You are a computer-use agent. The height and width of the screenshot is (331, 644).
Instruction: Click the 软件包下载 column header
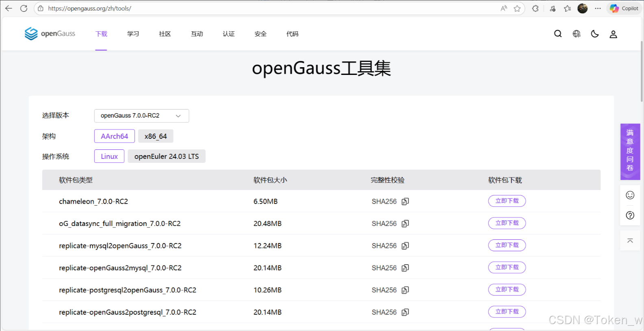(x=505, y=180)
